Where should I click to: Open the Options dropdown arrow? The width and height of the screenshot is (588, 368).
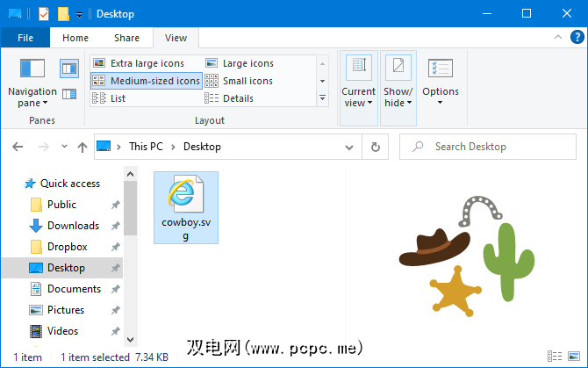441,103
